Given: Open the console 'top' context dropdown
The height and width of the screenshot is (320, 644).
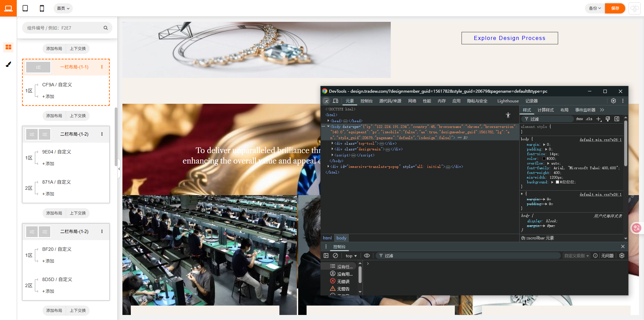Looking at the screenshot, I should pos(351,256).
